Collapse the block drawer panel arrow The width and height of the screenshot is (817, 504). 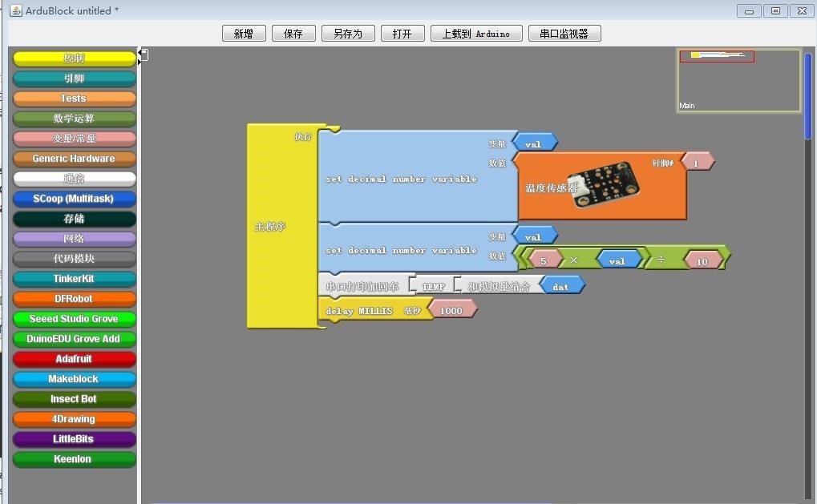140,52
